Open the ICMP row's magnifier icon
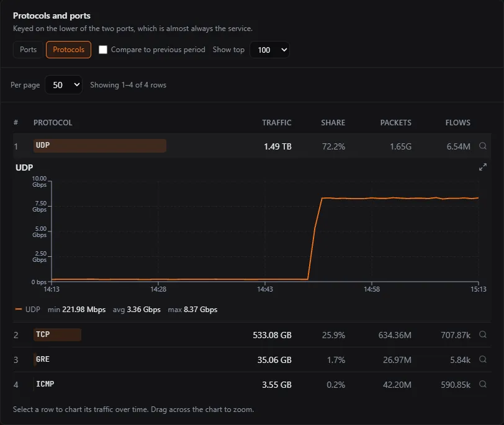This screenshot has height=425, width=504. (x=482, y=384)
